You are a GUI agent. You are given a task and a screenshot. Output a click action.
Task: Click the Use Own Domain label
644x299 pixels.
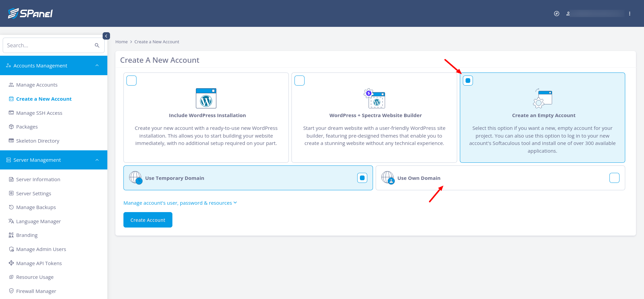419,178
